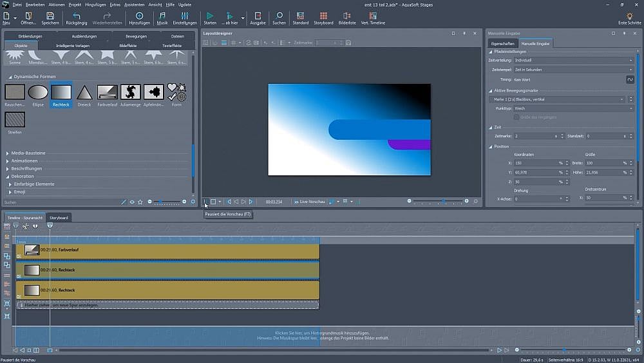This screenshot has height=363, width=644.
Task: Toggle the eye filter in the toolbox search bar
Action: click(132, 202)
